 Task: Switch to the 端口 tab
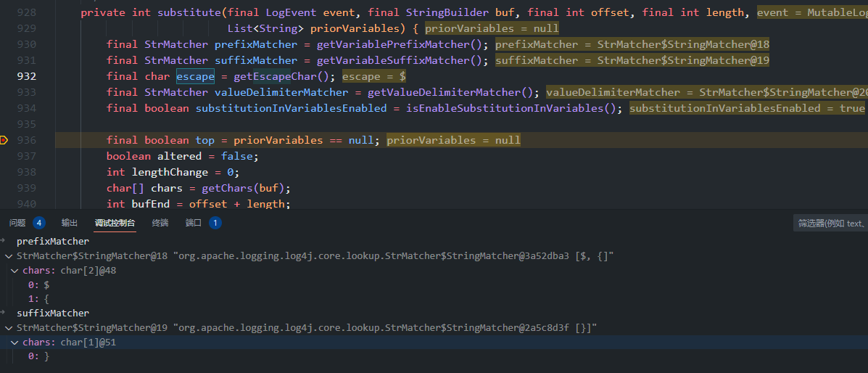tap(194, 223)
